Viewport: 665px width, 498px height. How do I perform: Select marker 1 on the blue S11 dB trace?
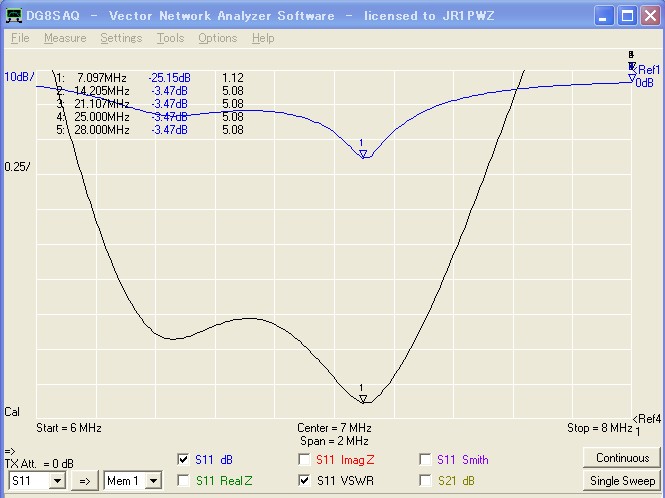363,153
